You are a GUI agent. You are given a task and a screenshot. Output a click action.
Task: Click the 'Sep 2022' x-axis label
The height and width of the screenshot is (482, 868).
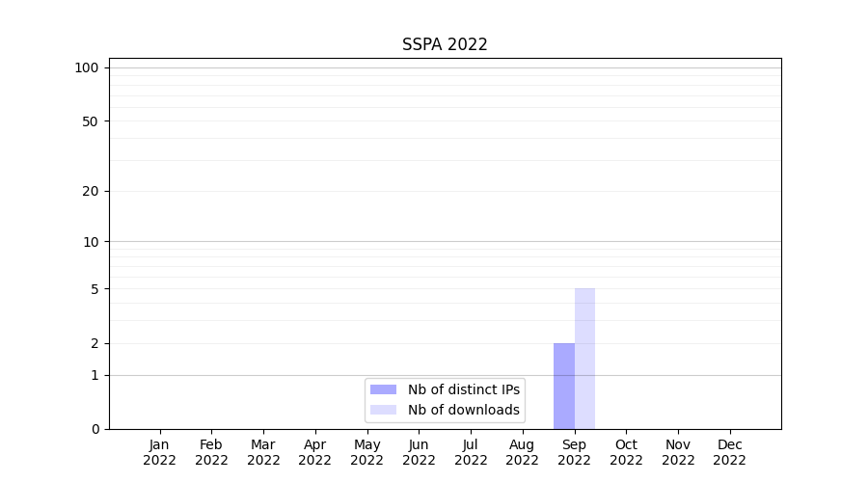tap(574, 452)
